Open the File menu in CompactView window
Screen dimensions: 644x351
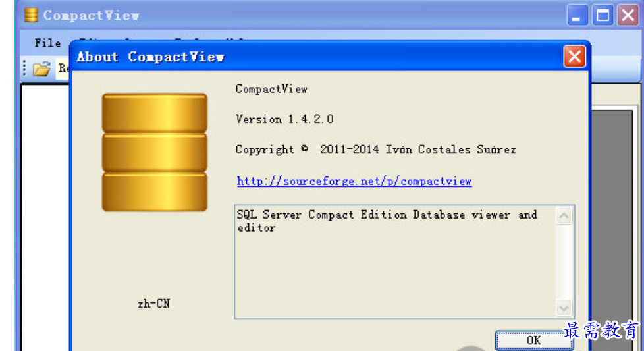point(47,43)
